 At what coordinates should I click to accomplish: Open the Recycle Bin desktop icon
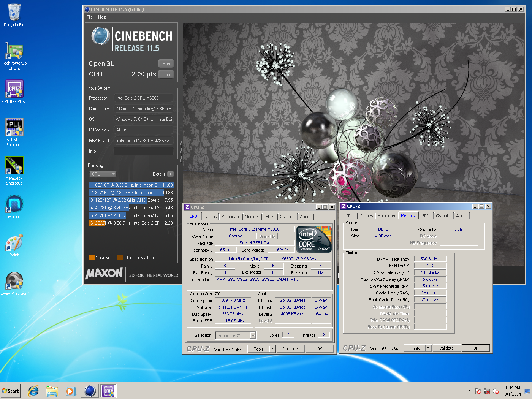14,15
